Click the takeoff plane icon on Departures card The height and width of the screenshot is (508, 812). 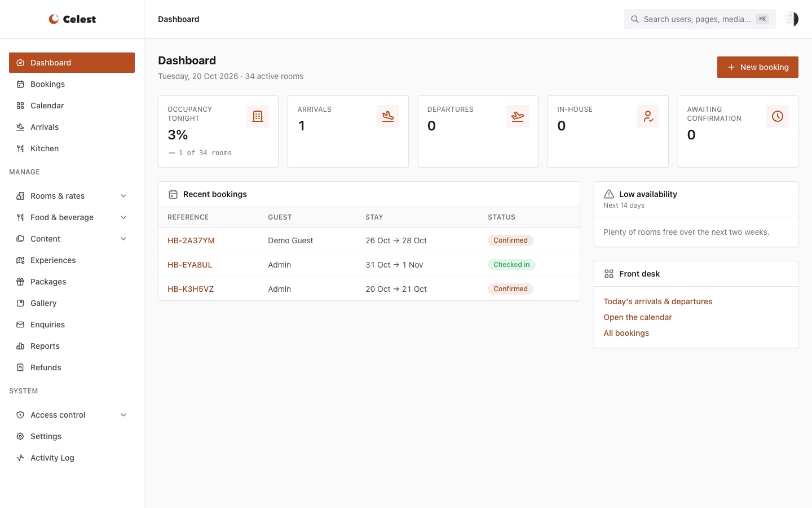tap(518, 116)
